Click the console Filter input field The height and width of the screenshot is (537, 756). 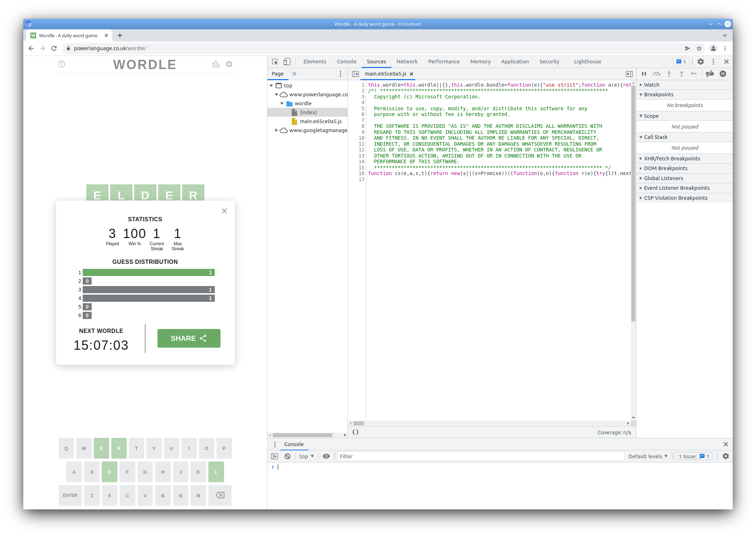pos(480,456)
